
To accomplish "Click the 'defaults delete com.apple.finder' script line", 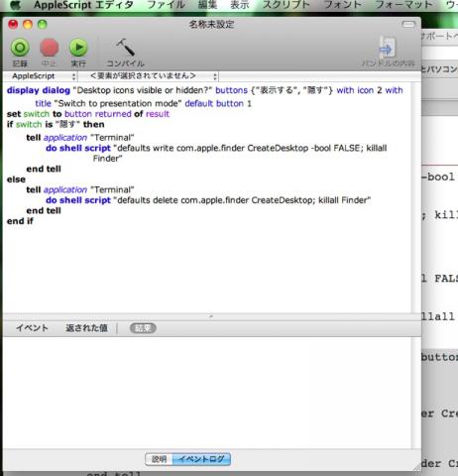I will (208, 200).
